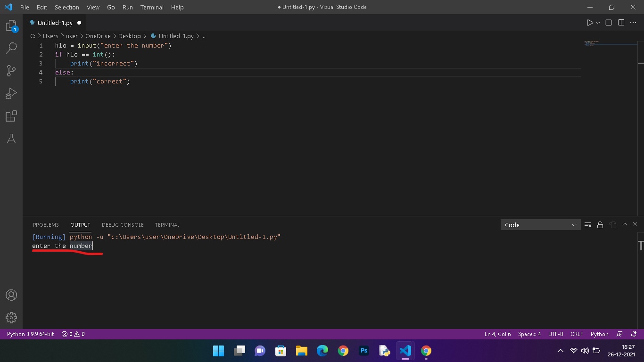Open the Code output channel dropdown
This screenshot has width=644, height=362.
point(540,225)
